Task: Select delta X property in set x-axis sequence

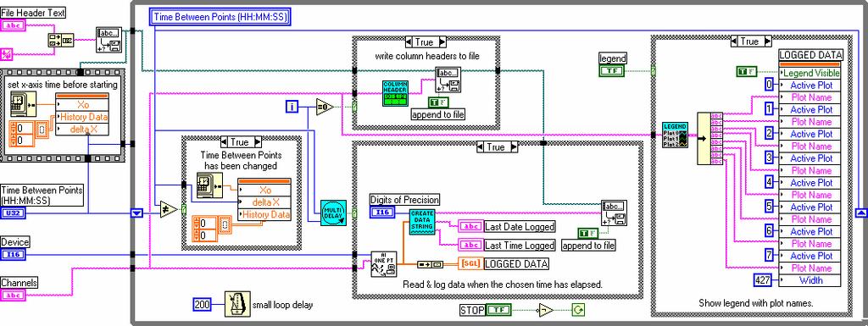Action: [x=82, y=130]
